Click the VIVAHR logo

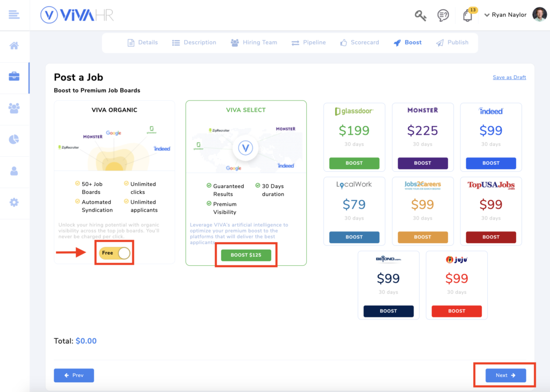[77, 15]
